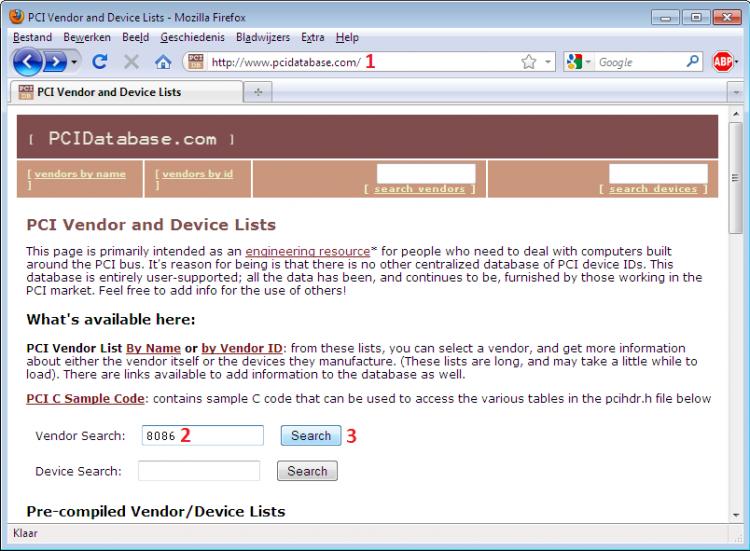750x551 pixels.
Task: Click the search vendors header link
Action: click(x=419, y=189)
